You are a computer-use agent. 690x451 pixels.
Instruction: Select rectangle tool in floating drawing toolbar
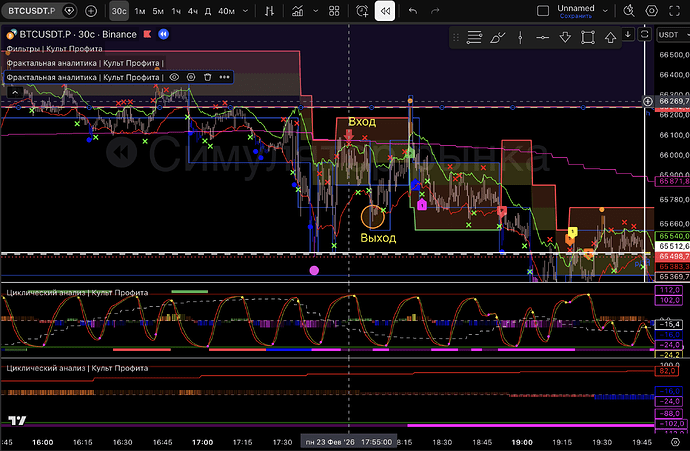587,37
